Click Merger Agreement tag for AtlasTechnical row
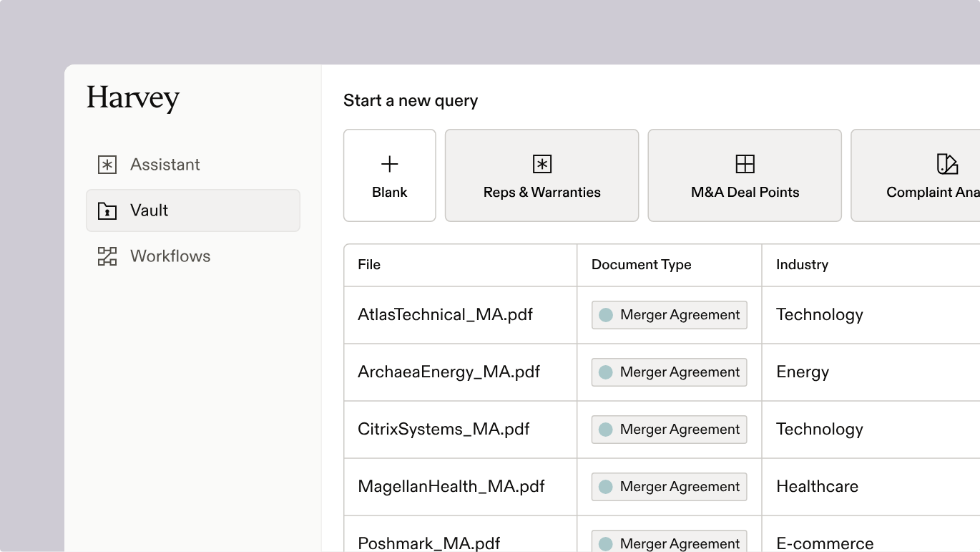The image size is (980, 552). tap(670, 315)
